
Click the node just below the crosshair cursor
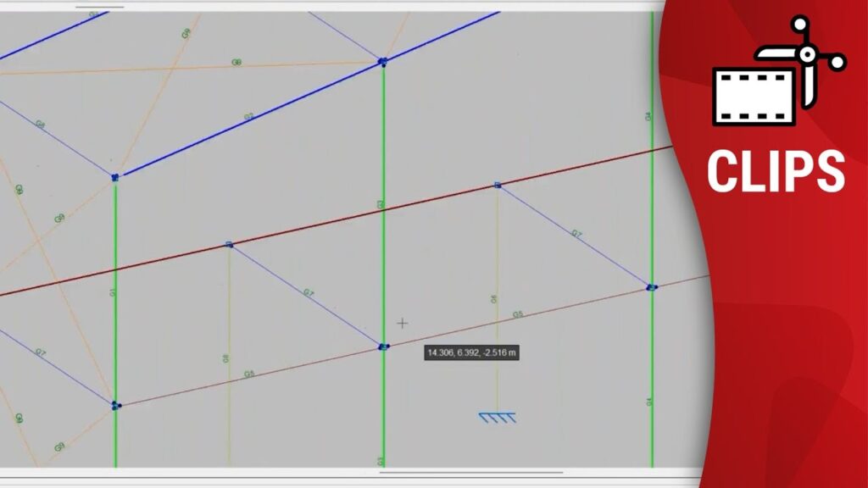click(383, 347)
